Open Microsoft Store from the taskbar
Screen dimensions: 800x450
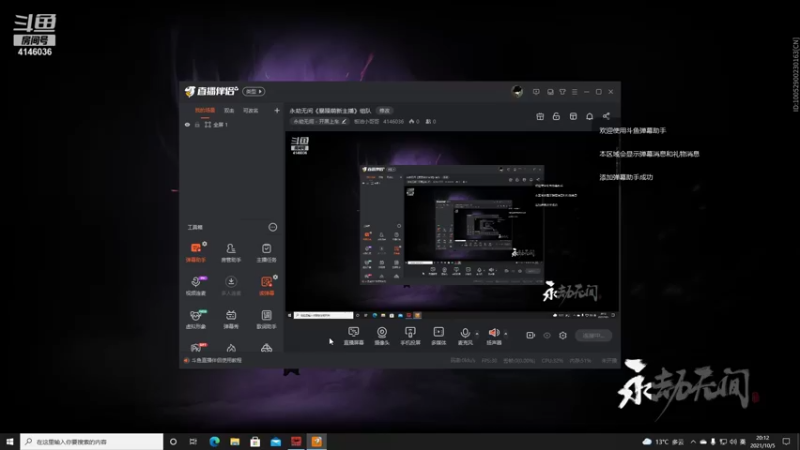[x=255, y=441]
